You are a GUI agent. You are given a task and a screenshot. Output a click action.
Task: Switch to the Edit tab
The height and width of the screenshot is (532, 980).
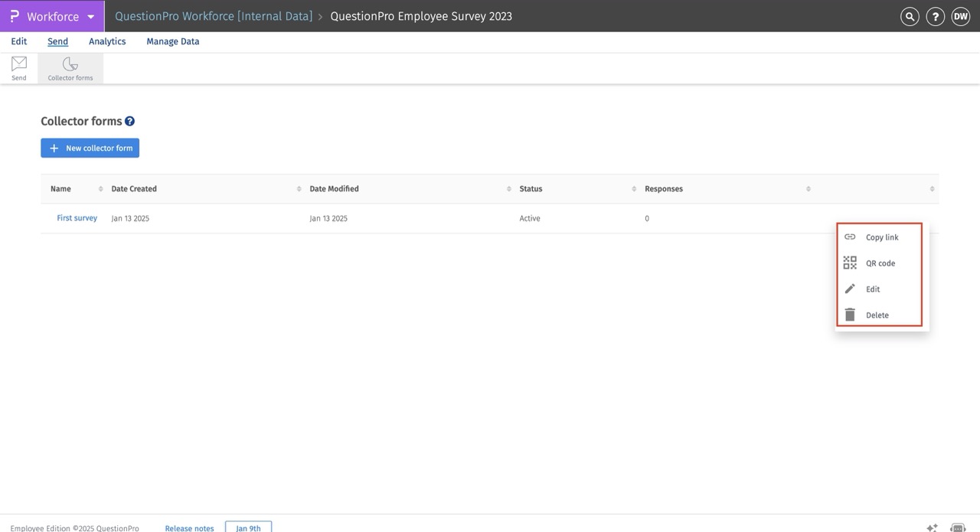[19, 41]
